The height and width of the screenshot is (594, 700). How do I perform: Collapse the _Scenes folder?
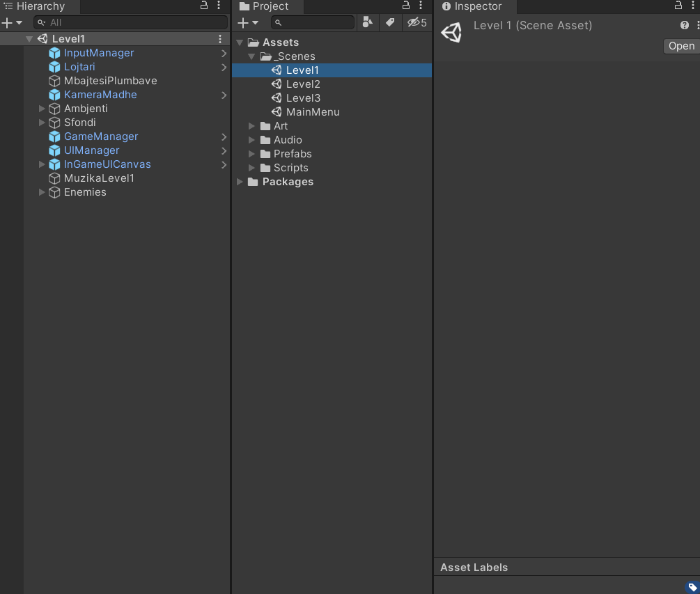(251, 56)
